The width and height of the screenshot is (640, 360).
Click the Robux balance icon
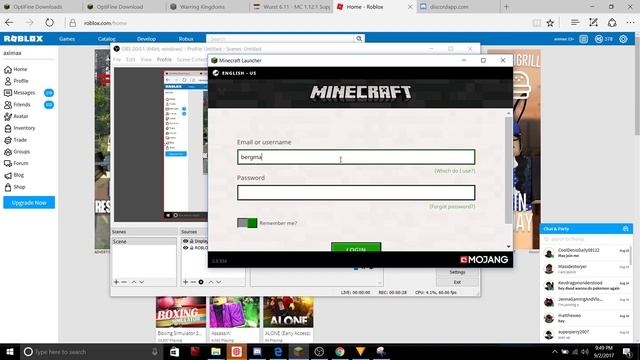599,39
